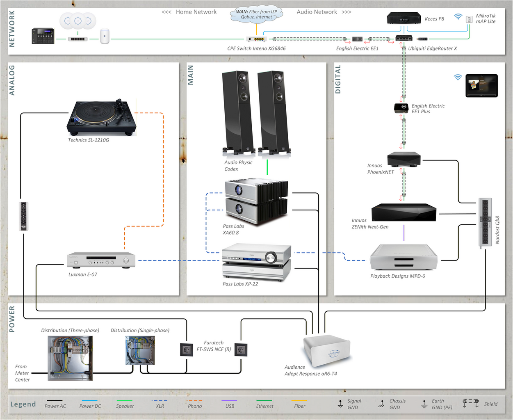The width and height of the screenshot is (513, 420).
Task: Click the Chassis GND legend symbol
Action: click(382, 404)
